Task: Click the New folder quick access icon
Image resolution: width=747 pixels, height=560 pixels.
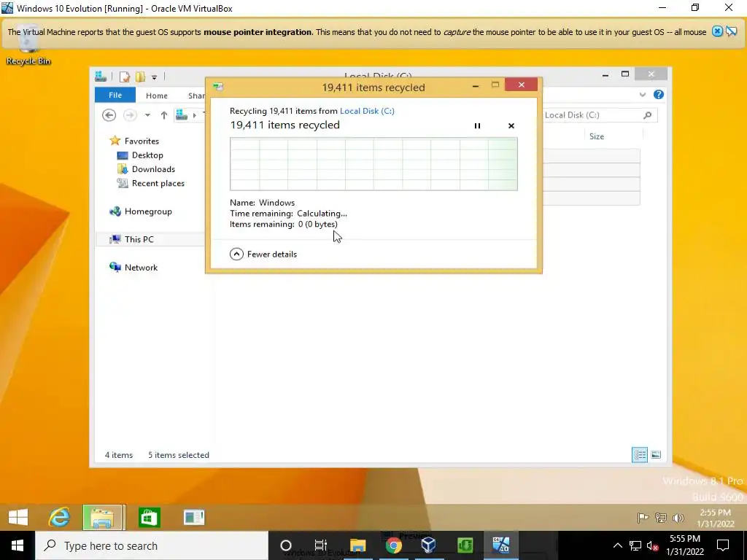Action: [140, 77]
